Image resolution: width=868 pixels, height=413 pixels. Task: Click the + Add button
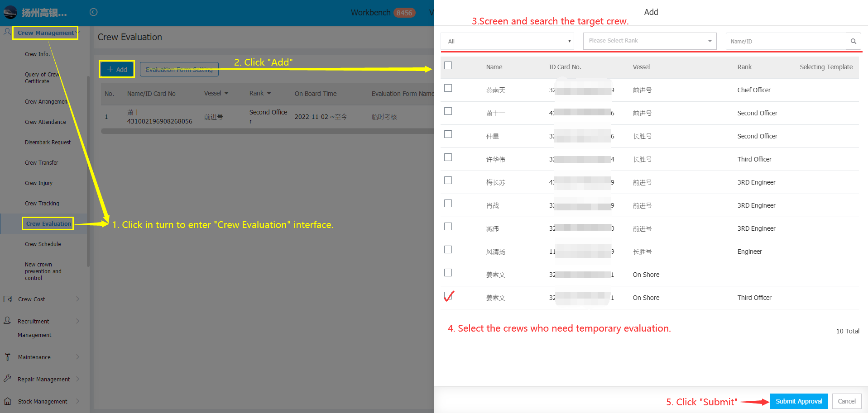(117, 69)
